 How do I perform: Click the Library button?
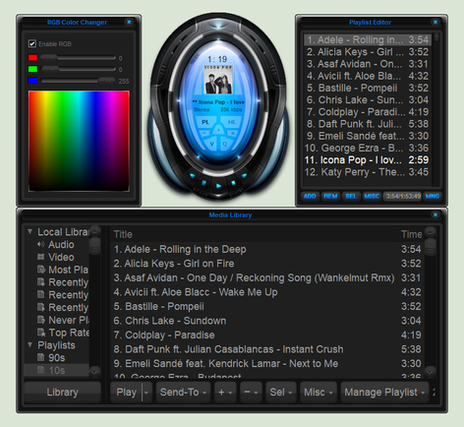[62, 392]
